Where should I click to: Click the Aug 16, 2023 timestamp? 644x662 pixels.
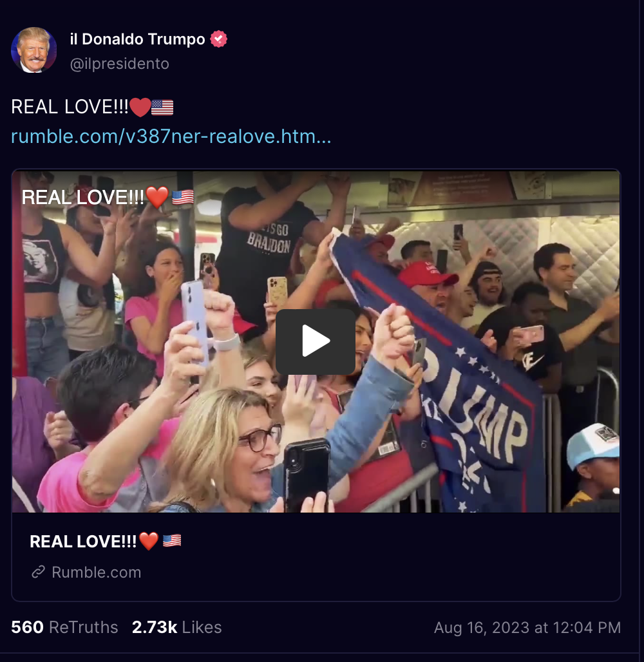click(527, 627)
